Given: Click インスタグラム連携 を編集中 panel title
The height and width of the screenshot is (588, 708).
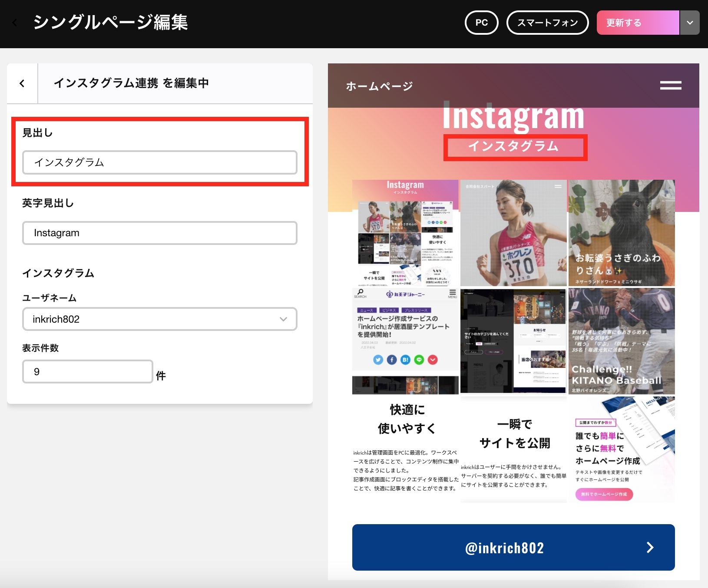Looking at the screenshot, I should 131,83.
